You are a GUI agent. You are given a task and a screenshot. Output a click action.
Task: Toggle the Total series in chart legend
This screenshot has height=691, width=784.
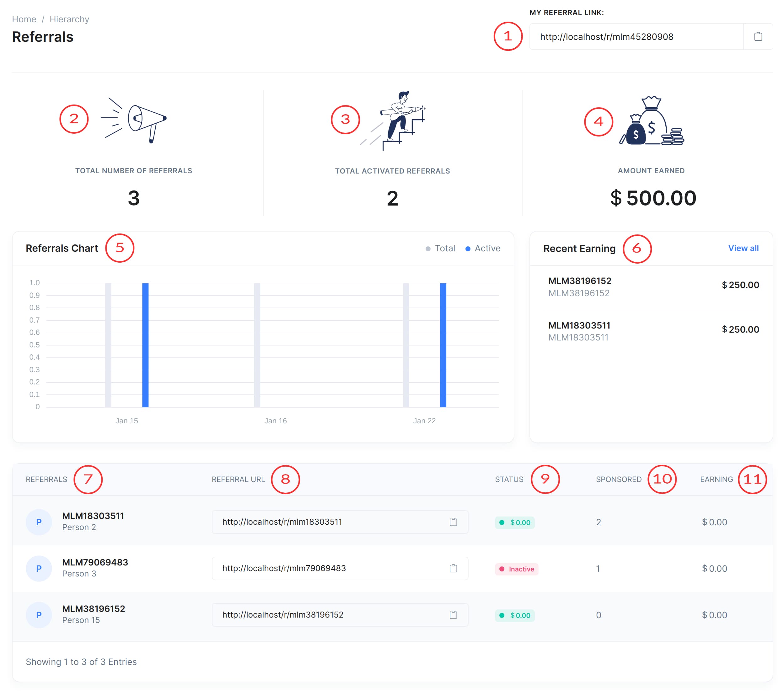point(441,249)
